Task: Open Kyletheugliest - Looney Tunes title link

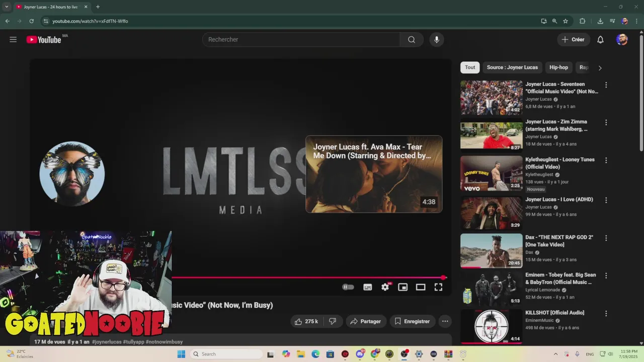Action: [x=560, y=163]
